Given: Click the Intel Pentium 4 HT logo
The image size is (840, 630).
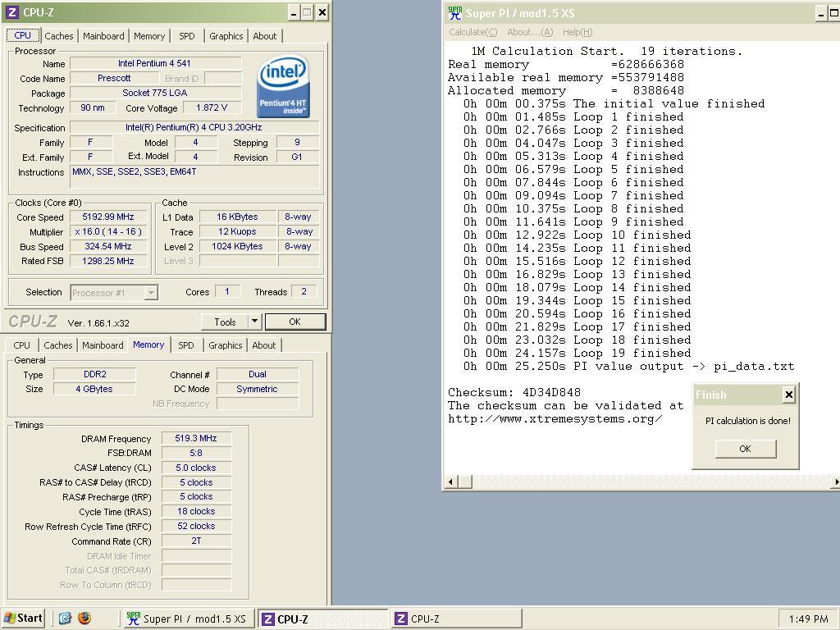Looking at the screenshot, I should [x=283, y=85].
